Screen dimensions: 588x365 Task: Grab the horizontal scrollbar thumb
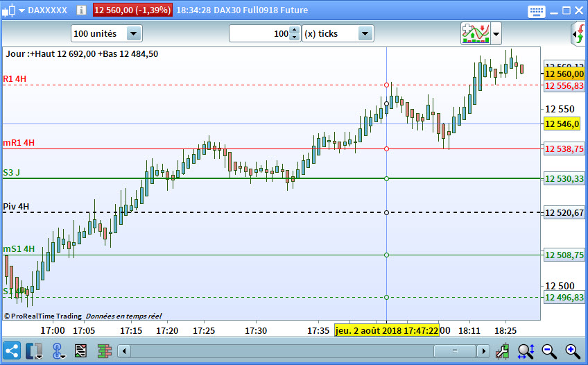tap(455, 352)
